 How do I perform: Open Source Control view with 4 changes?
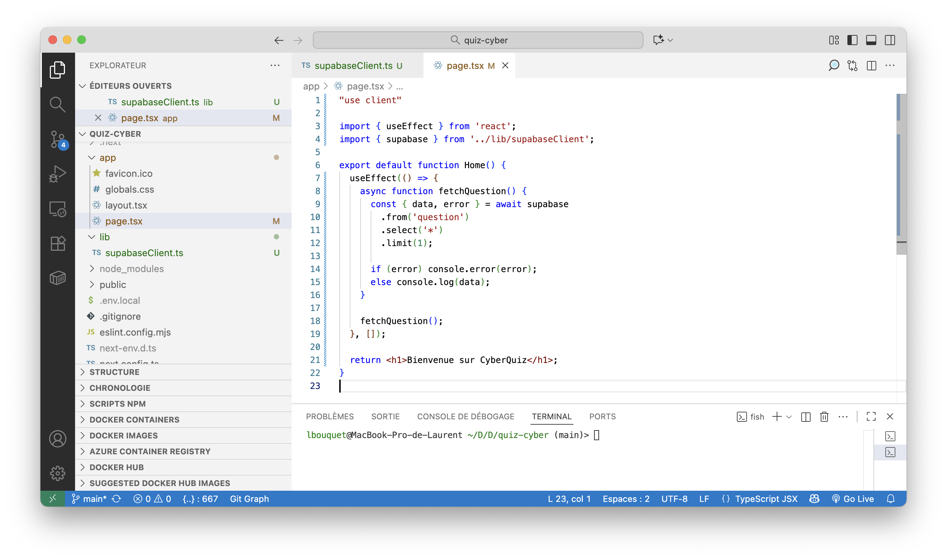pyautogui.click(x=57, y=139)
